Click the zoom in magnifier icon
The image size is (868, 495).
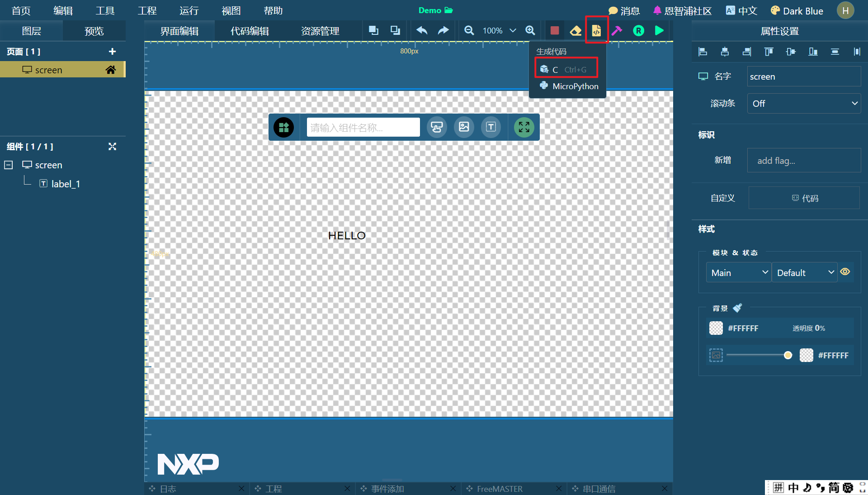(x=530, y=31)
